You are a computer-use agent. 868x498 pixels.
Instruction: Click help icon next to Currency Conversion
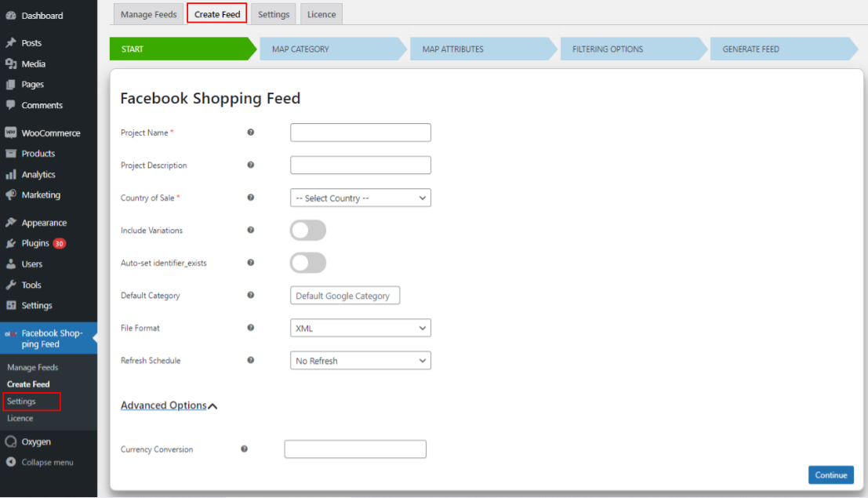coord(245,449)
